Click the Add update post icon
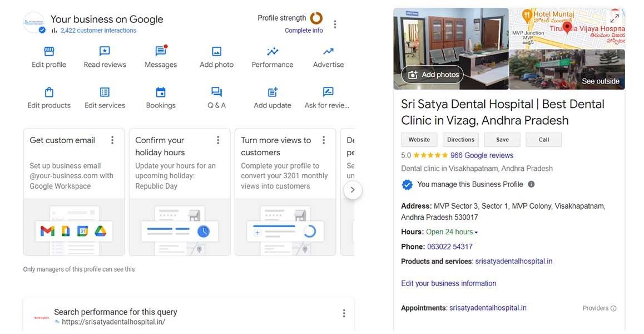This screenshot has height=334, width=644. (273, 92)
